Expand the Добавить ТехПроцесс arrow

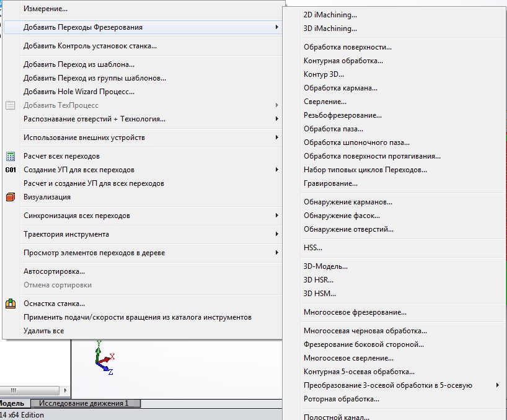pyautogui.click(x=277, y=105)
